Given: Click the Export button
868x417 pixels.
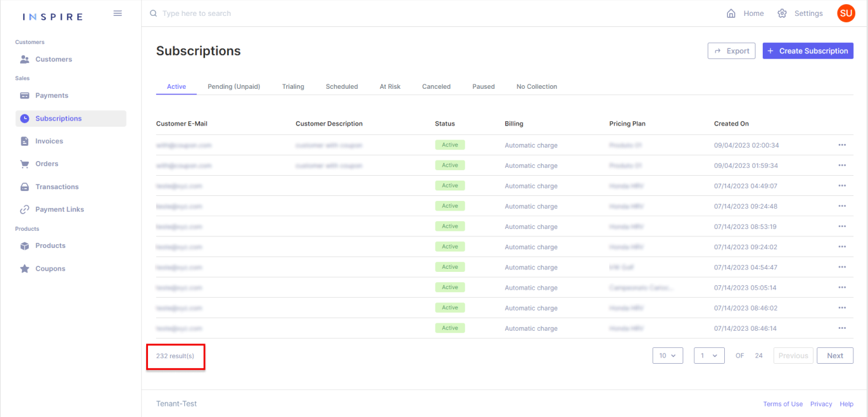Looking at the screenshot, I should [x=732, y=51].
